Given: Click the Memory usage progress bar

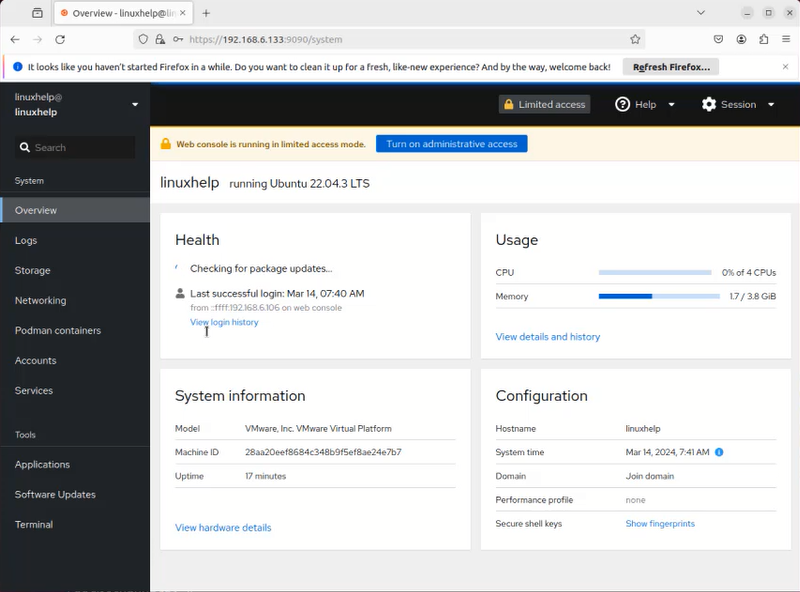Looking at the screenshot, I should click(x=659, y=297).
